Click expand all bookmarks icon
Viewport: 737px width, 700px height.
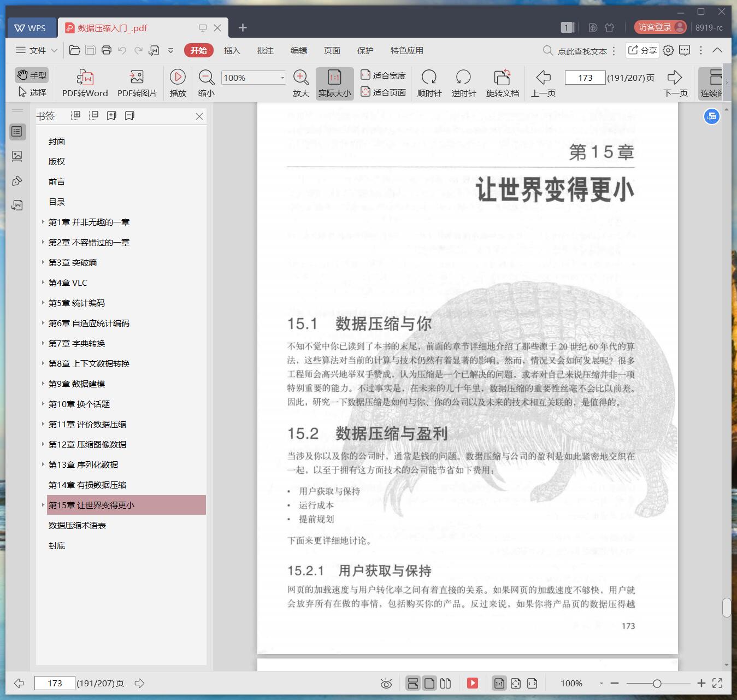(76, 115)
